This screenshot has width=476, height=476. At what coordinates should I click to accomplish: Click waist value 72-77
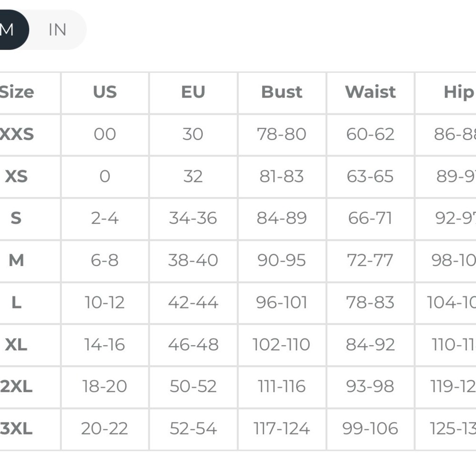(370, 260)
